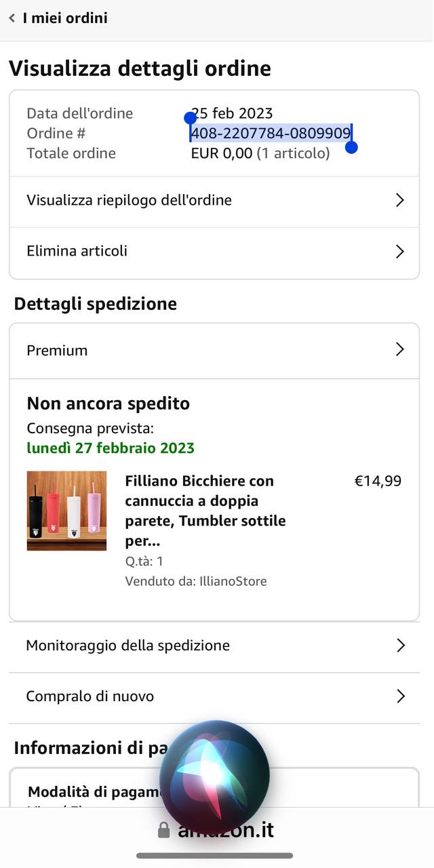
Task: Expand the Premium shipping row
Action: tap(399, 350)
